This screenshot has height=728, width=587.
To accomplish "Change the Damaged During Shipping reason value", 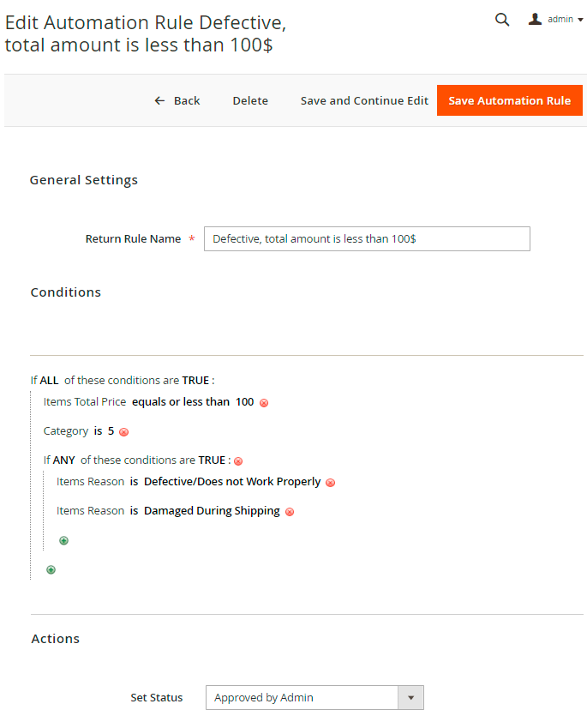I will pyautogui.click(x=212, y=511).
